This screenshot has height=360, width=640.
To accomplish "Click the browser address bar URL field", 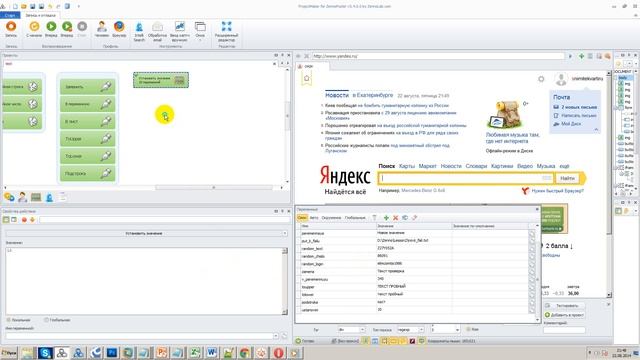I will pos(438,56).
